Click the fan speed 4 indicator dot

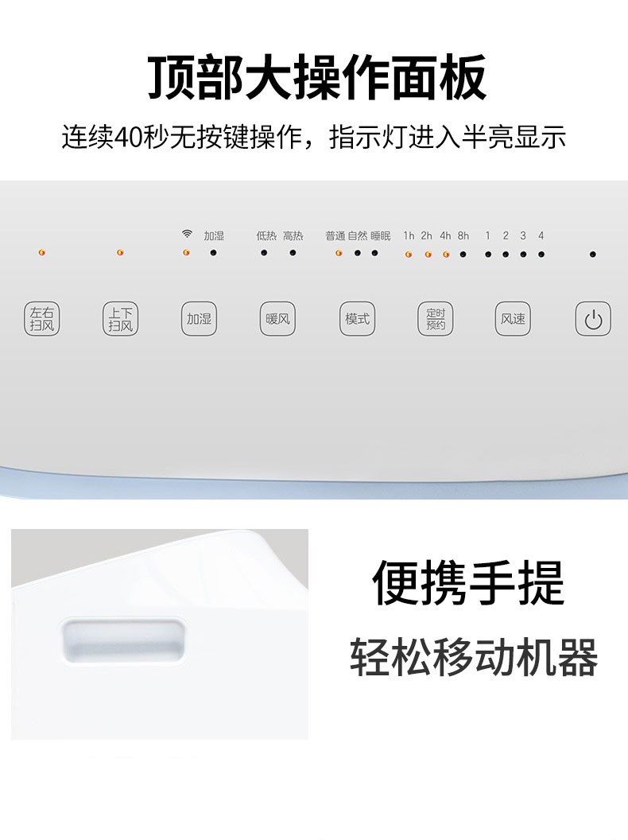[x=541, y=255]
